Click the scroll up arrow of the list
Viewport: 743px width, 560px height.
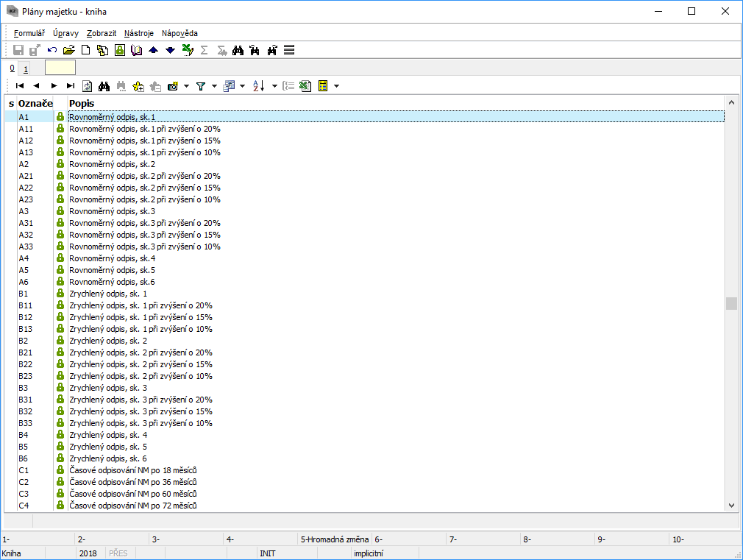(731, 102)
